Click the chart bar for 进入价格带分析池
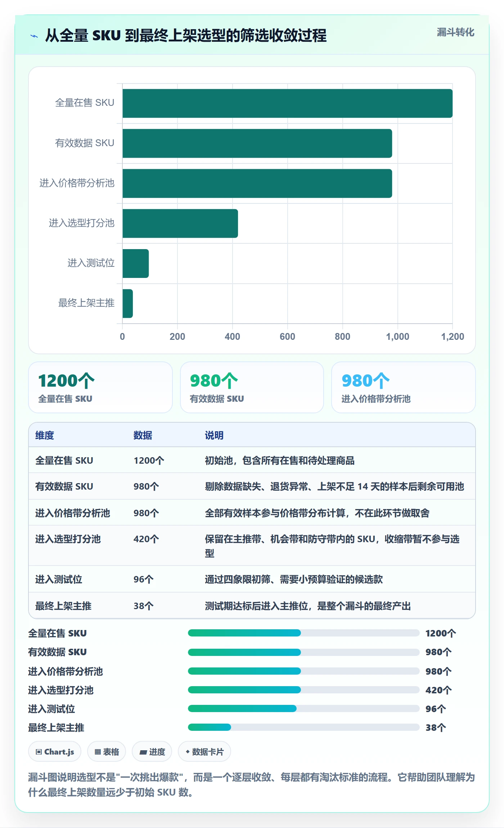The height and width of the screenshot is (828, 504). 257,183
